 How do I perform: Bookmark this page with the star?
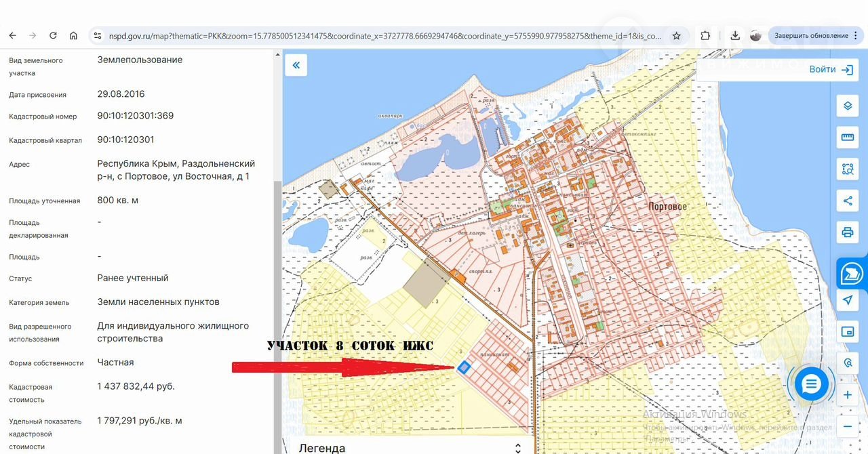[676, 36]
